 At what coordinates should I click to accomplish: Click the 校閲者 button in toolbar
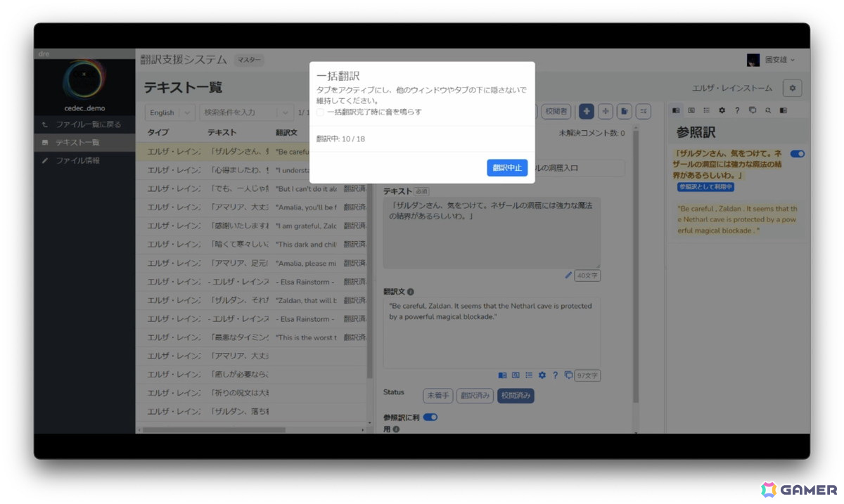(556, 111)
